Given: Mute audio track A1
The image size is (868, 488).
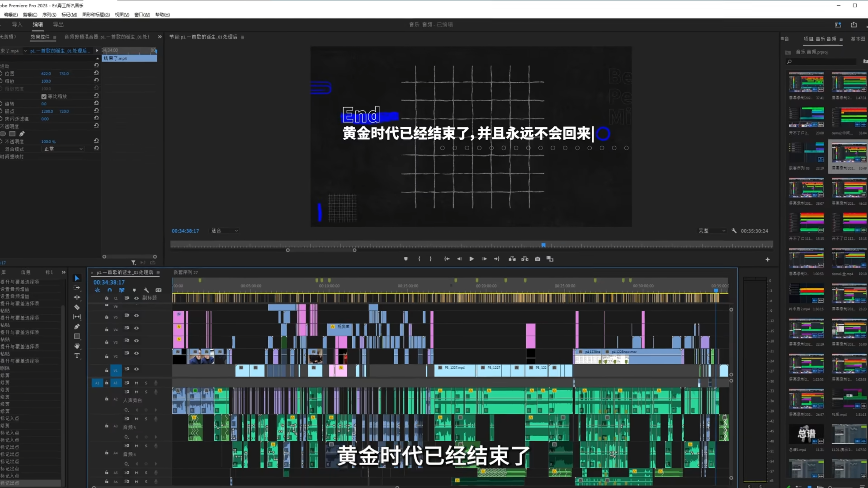Looking at the screenshot, I should 136,383.
